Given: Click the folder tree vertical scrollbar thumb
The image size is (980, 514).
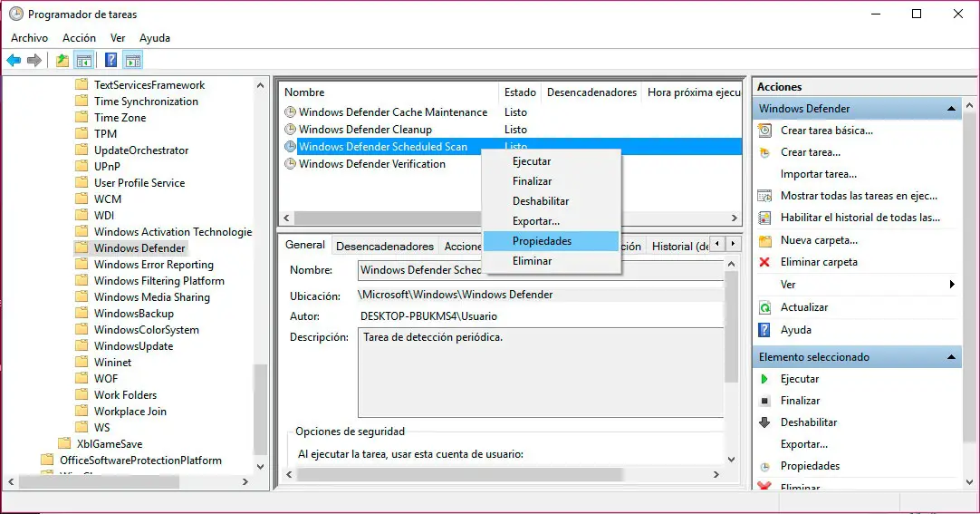Looking at the screenshot, I should click(261, 410).
